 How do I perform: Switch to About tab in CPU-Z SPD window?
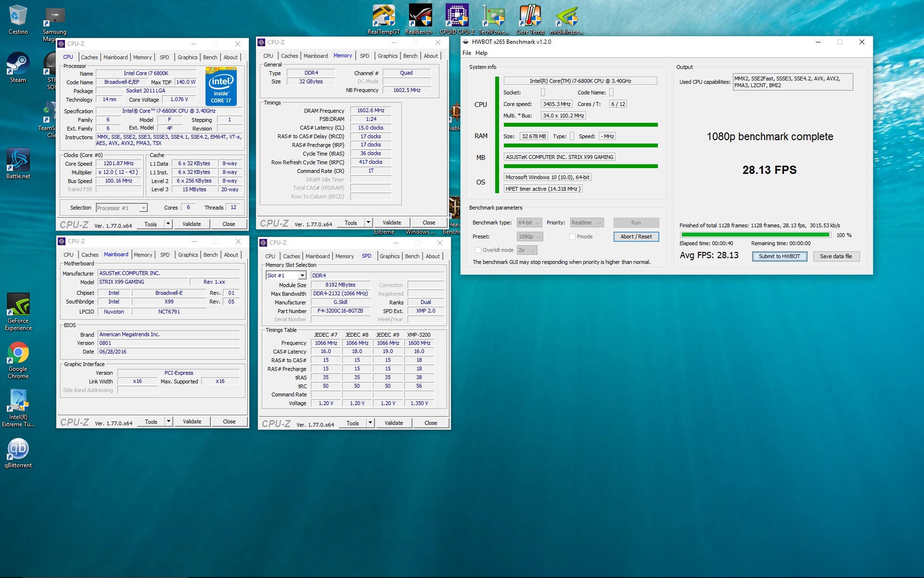coord(433,256)
